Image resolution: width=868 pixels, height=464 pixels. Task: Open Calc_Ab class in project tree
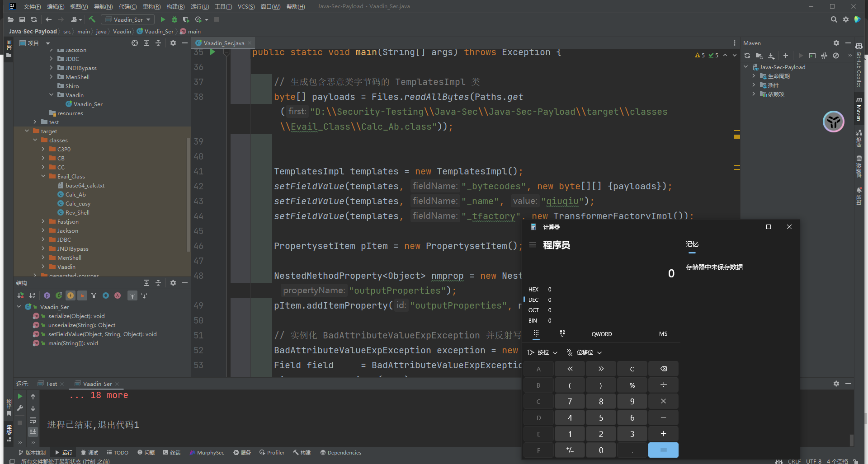click(75, 194)
